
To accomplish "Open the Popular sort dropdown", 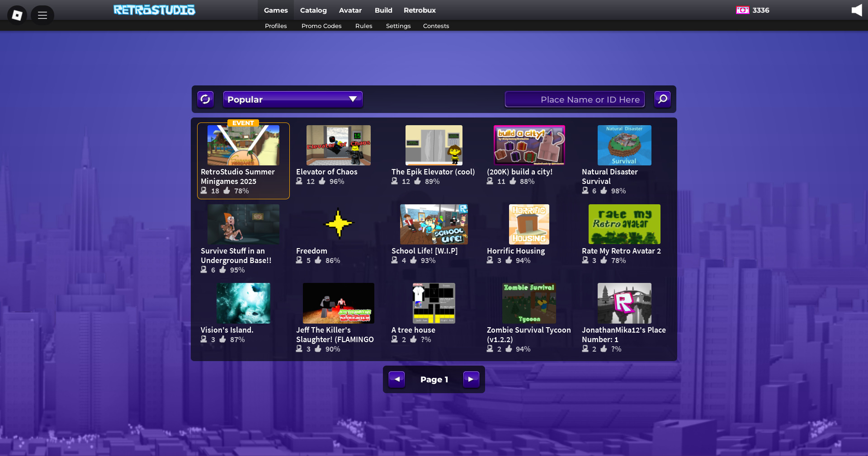I will (x=293, y=99).
